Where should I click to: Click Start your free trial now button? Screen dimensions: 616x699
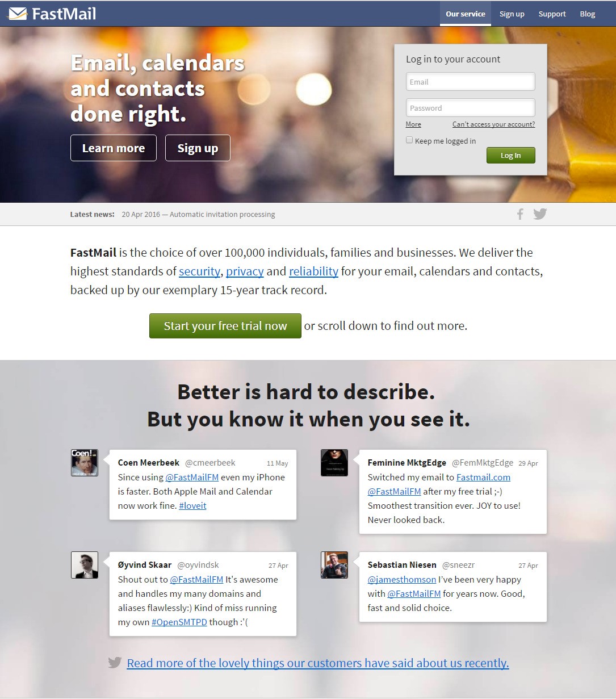click(225, 326)
